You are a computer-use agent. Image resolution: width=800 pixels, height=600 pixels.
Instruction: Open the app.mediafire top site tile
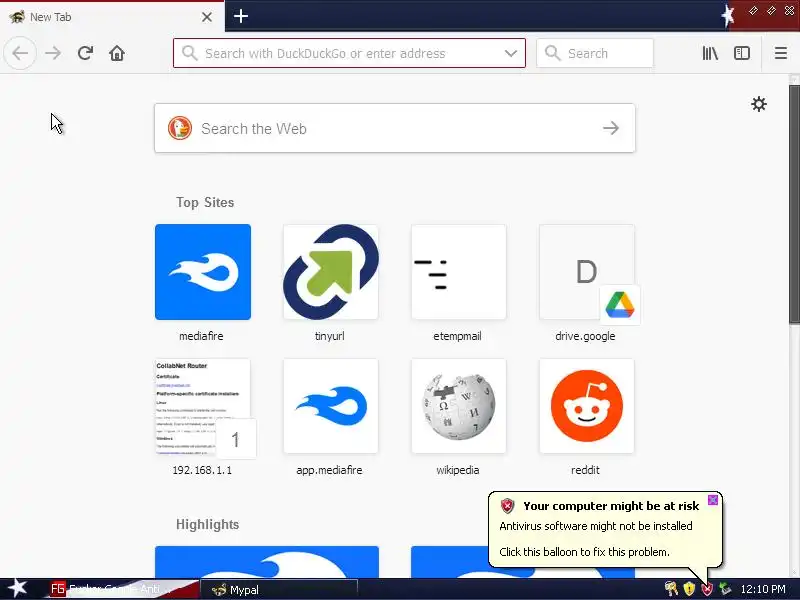[331, 406]
